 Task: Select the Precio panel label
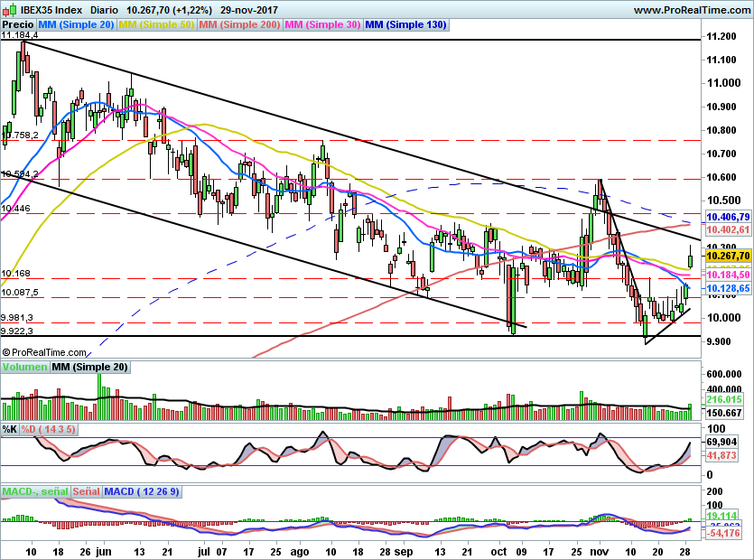click(17, 24)
